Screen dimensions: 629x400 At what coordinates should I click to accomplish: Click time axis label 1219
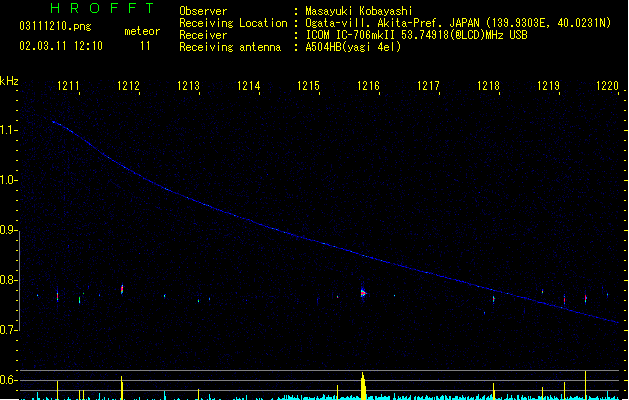click(548, 86)
